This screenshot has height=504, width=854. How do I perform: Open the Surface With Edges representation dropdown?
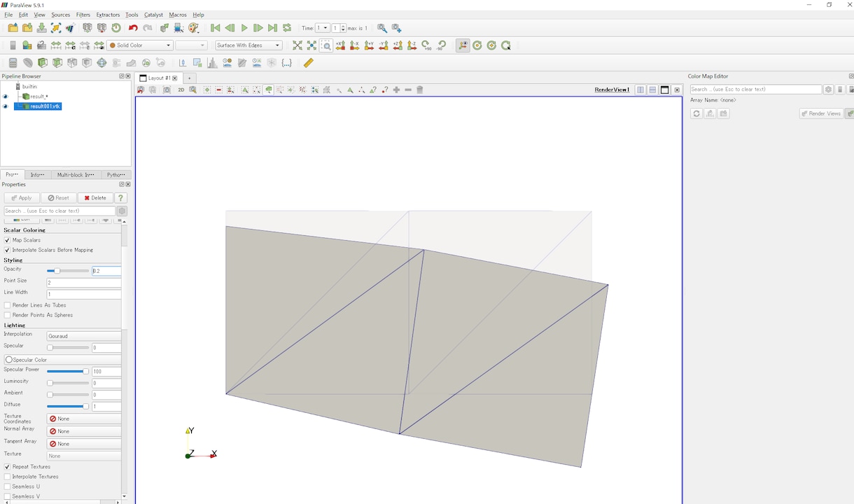(x=248, y=45)
